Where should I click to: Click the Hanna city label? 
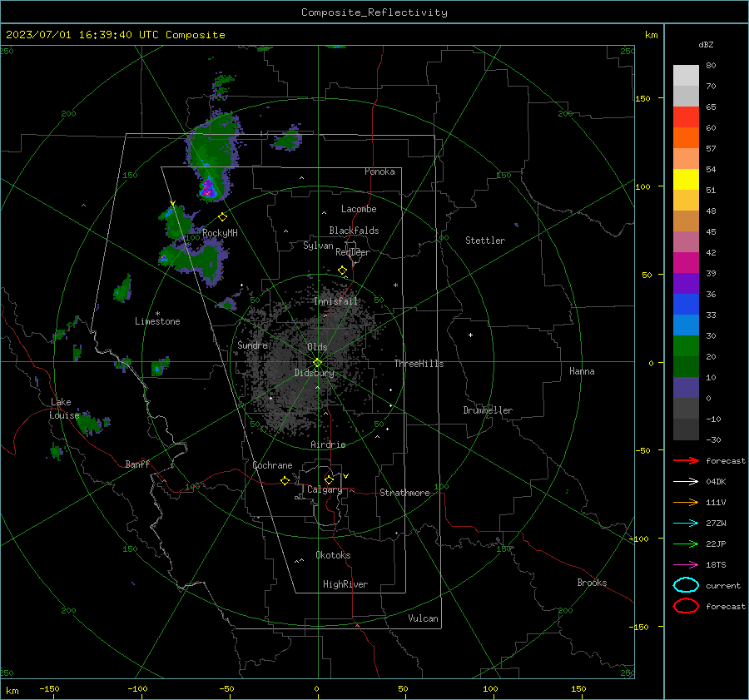click(x=582, y=371)
